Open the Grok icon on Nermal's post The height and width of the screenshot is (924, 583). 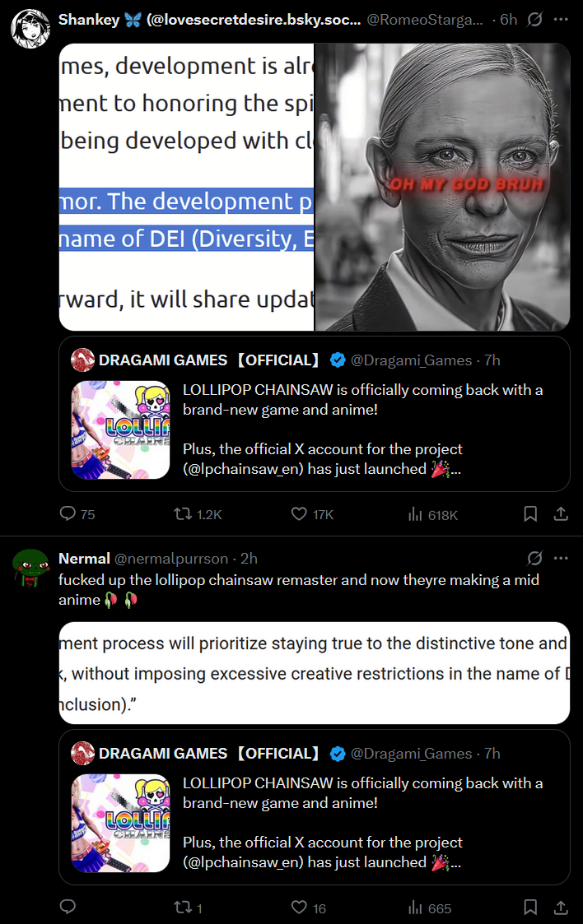click(x=534, y=558)
